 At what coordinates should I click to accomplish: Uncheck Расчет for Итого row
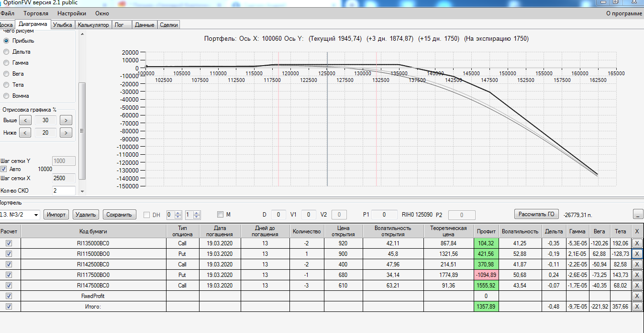9,307
